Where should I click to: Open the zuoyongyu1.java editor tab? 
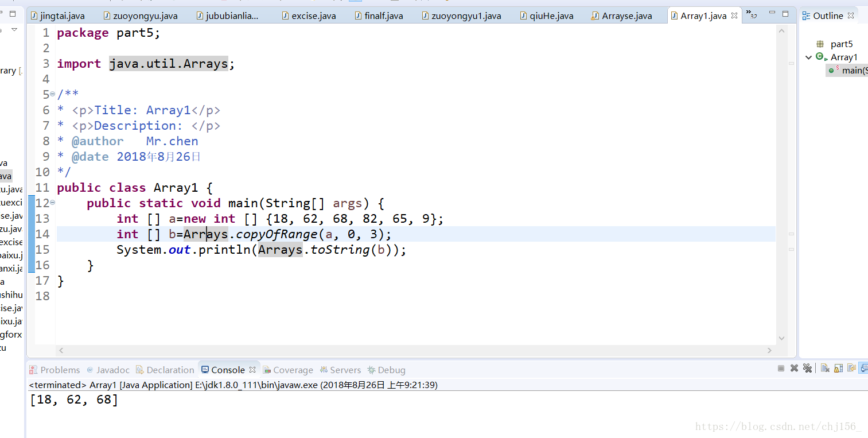click(x=461, y=16)
